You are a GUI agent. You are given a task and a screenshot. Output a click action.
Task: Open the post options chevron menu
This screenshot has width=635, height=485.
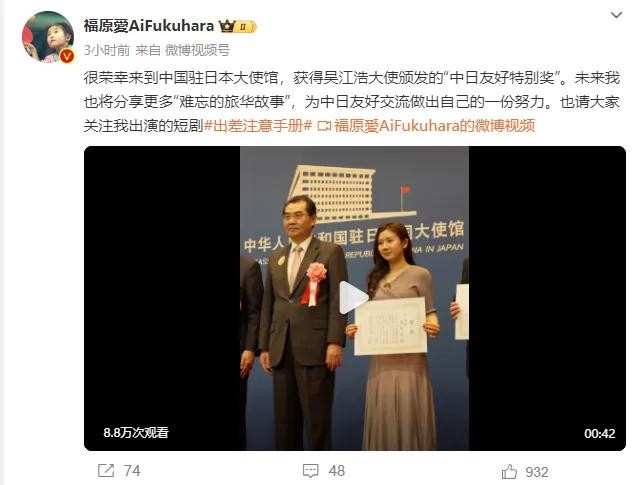pyautogui.click(x=616, y=15)
